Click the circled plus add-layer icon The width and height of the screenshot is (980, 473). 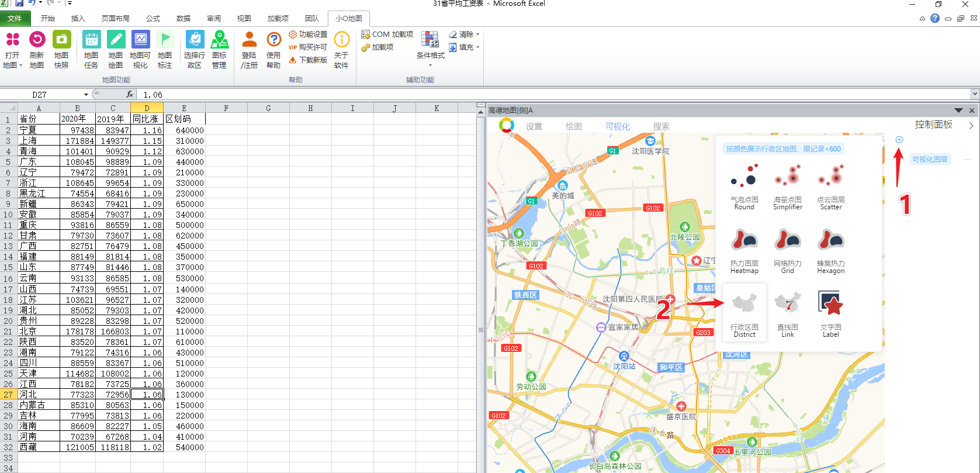click(899, 140)
